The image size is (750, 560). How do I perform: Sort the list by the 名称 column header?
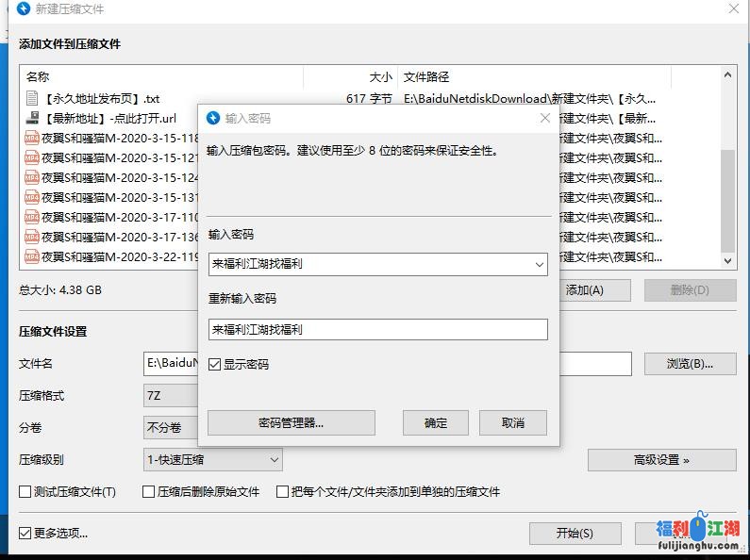click(160, 76)
